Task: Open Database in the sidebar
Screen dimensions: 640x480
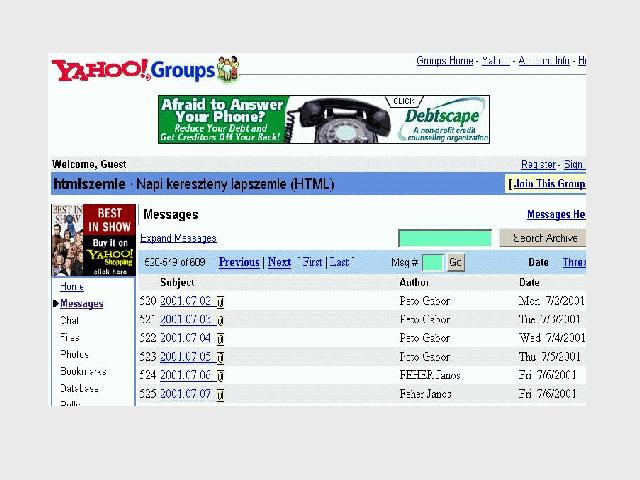Action: (x=79, y=388)
